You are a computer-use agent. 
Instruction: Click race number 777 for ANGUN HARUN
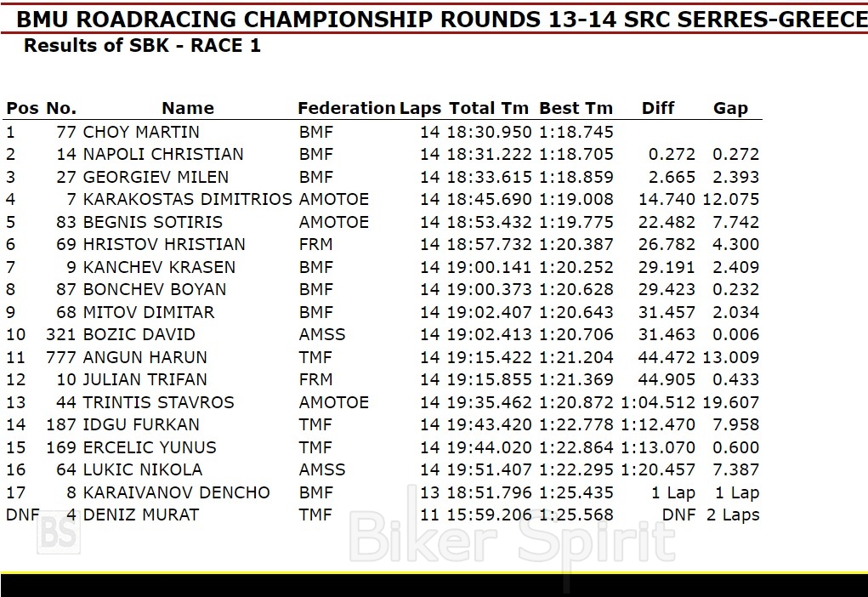62,357
